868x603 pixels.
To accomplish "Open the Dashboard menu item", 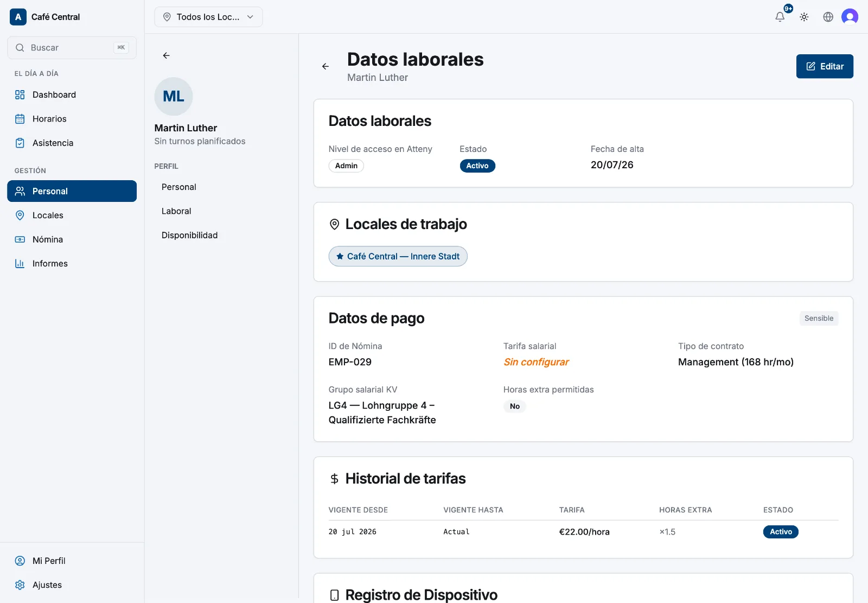I will (x=72, y=94).
